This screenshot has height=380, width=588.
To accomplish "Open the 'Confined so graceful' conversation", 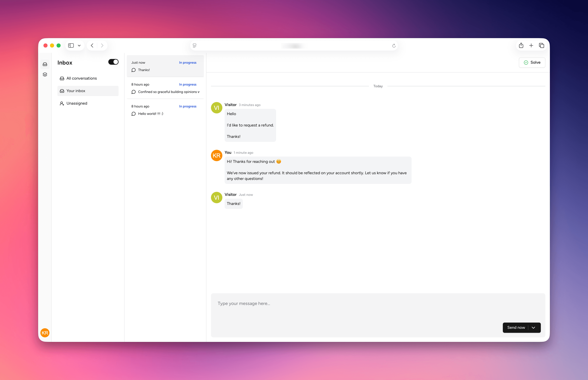I will [x=165, y=88].
